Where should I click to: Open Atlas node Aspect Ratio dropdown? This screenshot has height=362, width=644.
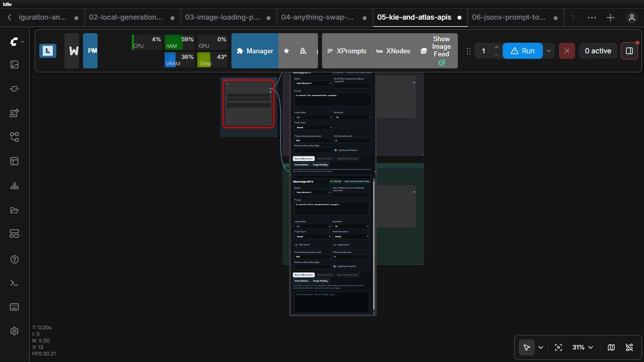pyautogui.click(x=312, y=226)
